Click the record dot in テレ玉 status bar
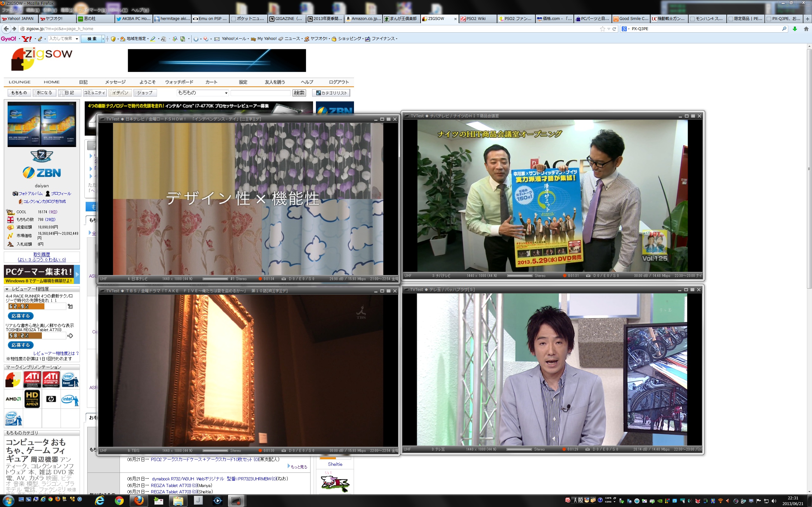 (x=564, y=449)
